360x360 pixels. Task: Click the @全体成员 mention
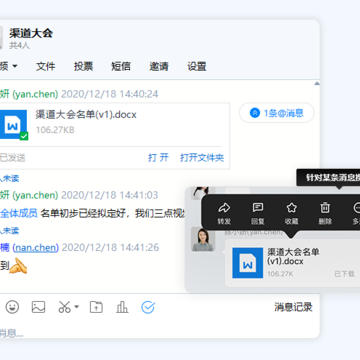pos(19,213)
